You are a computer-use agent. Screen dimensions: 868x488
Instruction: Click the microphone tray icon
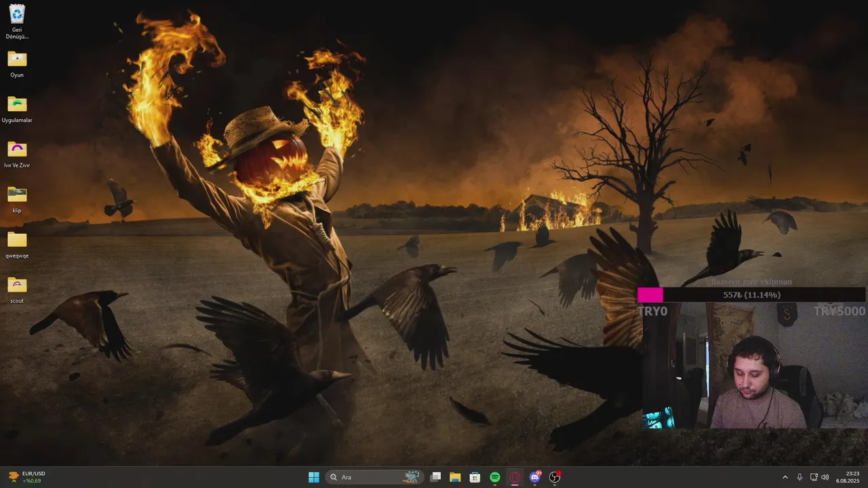(800, 477)
